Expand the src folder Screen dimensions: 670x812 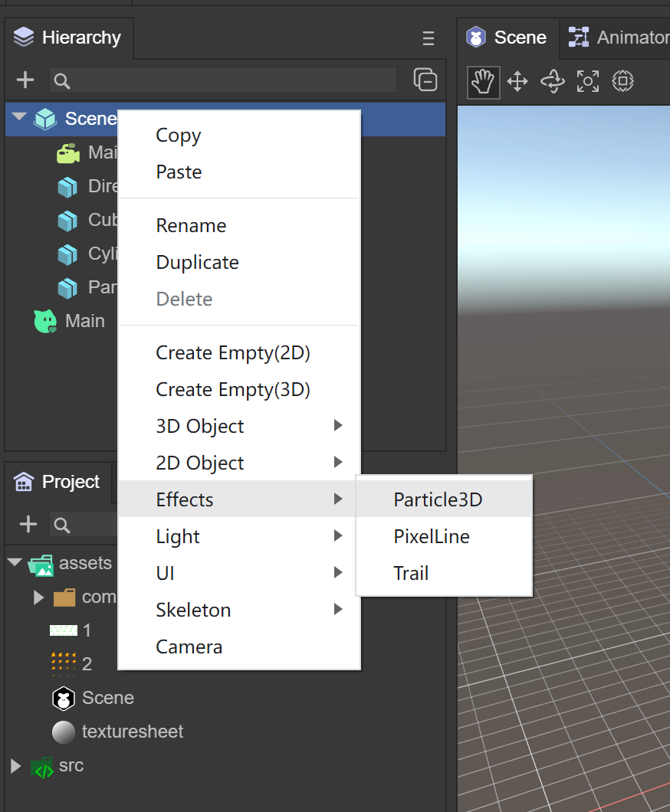click(x=15, y=765)
